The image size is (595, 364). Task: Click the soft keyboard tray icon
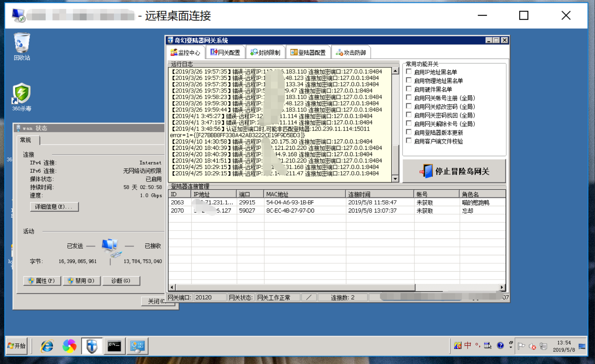tap(488, 346)
